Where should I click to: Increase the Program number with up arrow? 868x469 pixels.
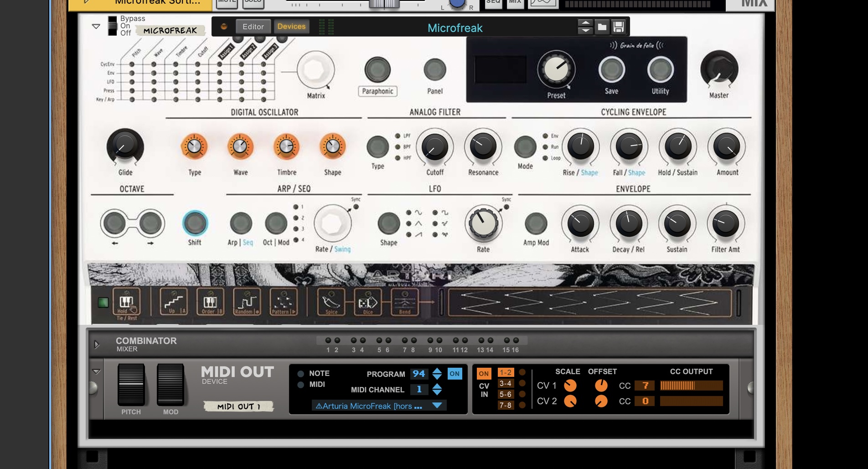click(437, 370)
